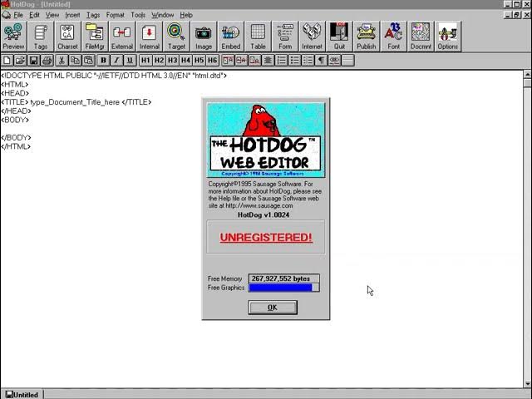This screenshot has height=399, width=532.
Task: Click the Embed toolbar icon
Action: (x=231, y=37)
